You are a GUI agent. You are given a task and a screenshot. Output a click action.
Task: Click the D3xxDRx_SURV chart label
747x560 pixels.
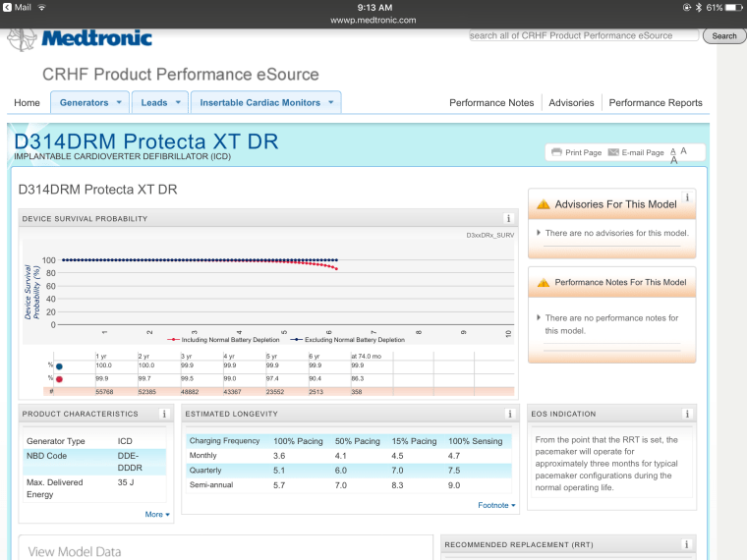tap(490, 235)
